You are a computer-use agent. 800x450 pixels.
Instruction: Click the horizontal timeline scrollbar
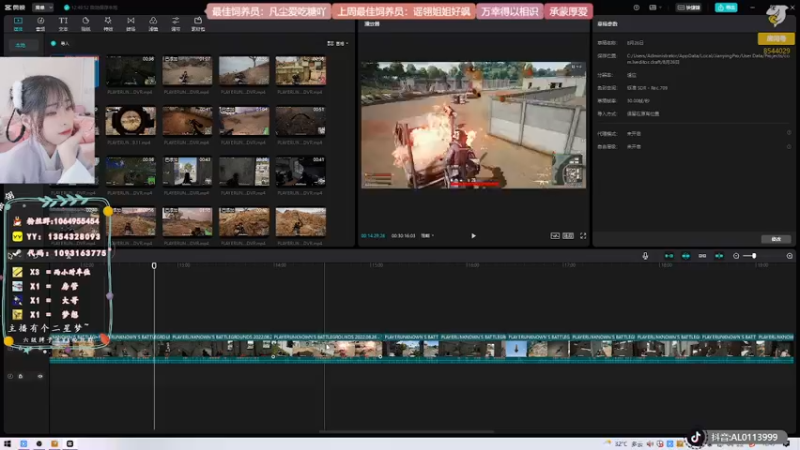coord(407,432)
